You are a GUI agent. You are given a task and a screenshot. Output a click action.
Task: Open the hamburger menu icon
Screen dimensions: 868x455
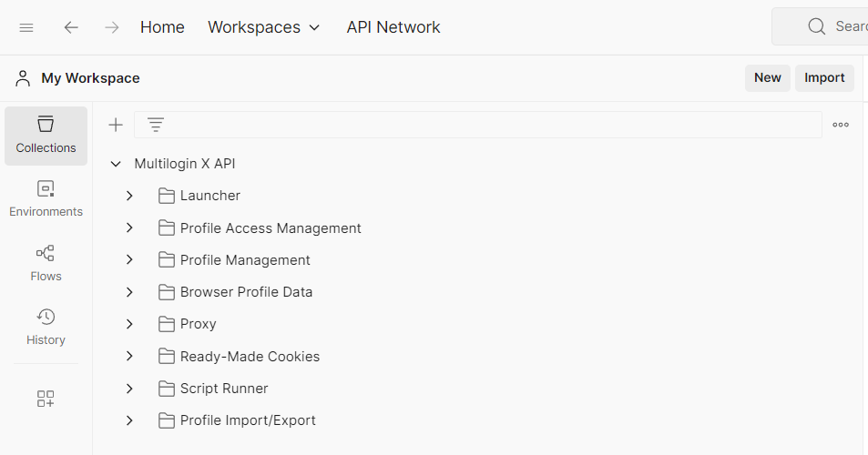[26, 27]
